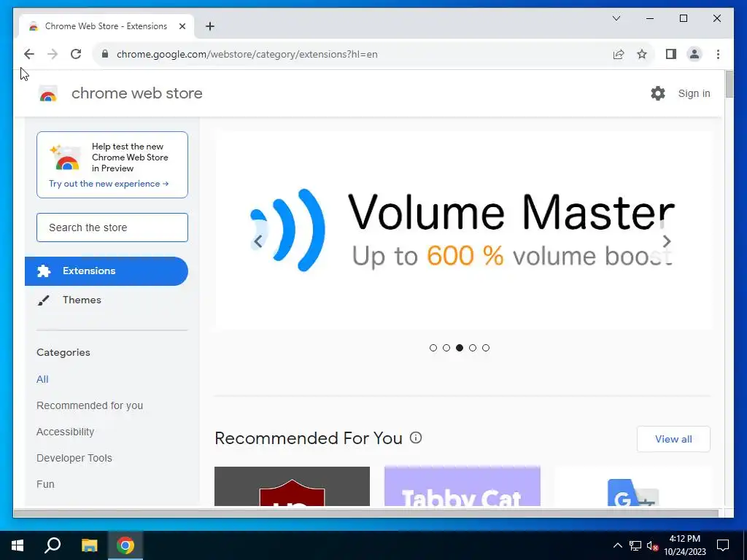Open the Tabby Cat extension card
Viewport: 747px width, 560px height.
tap(462, 486)
